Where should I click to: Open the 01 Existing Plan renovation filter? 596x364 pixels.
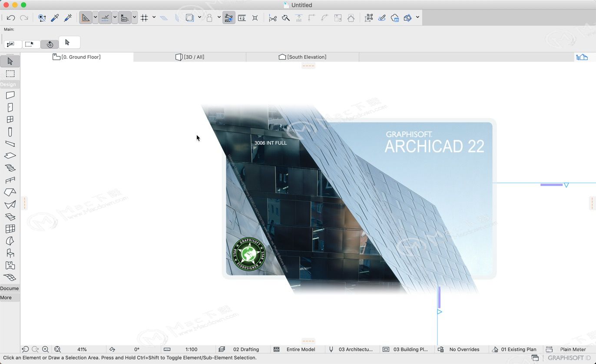click(x=515, y=349)
